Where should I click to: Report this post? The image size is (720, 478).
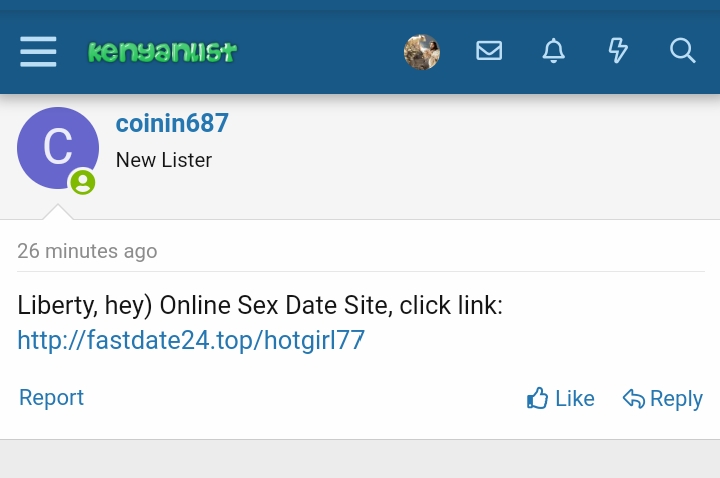pos(51,397)
